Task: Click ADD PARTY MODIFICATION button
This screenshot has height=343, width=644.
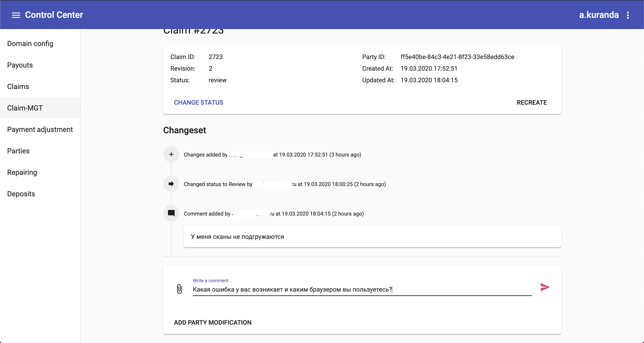Action: [212, 322]
